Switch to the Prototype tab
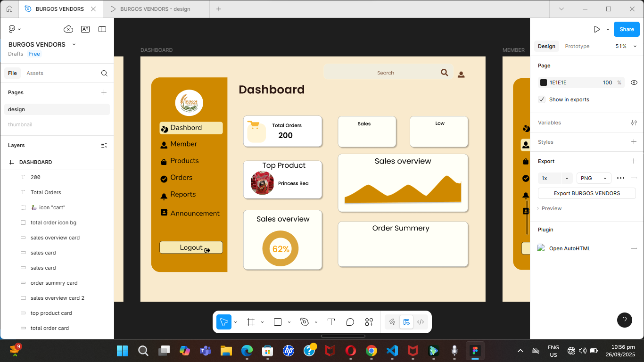The image size is (644, 362). point(577,46)
